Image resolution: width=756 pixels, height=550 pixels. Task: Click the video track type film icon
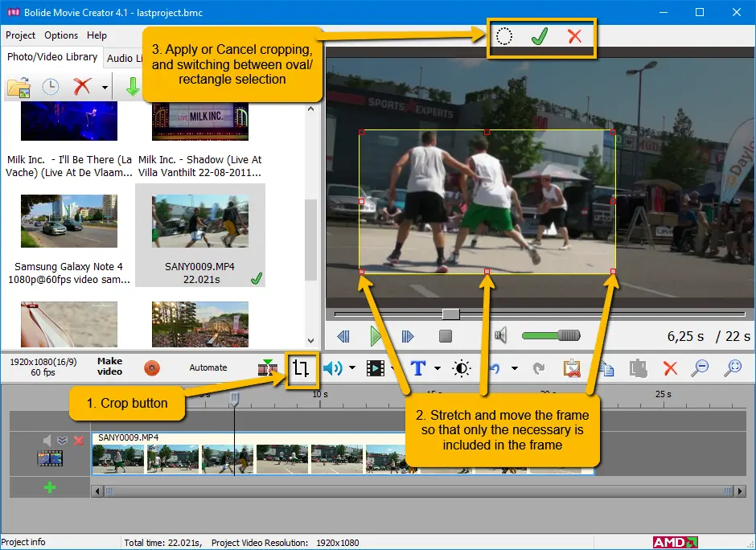point(50,458)
